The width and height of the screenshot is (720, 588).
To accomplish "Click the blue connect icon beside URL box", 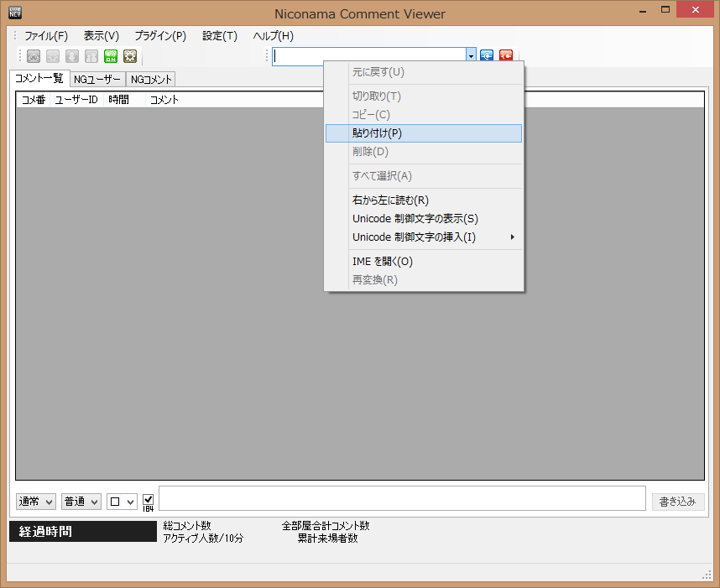I will [x=487, y=56].
